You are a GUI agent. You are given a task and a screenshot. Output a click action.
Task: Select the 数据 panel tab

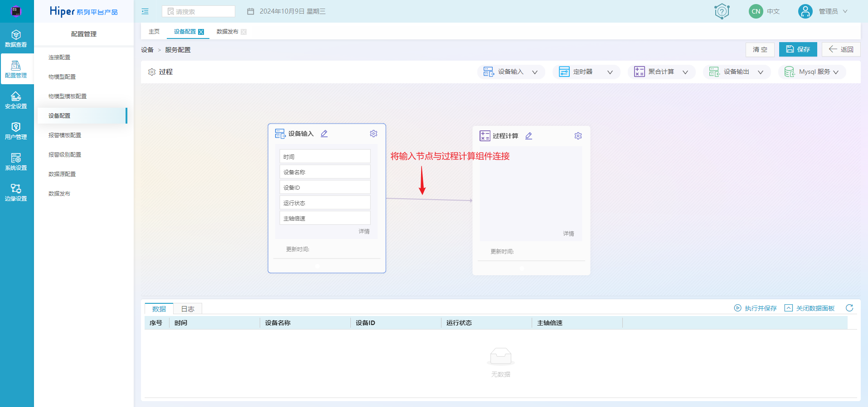tap(159, 309)
